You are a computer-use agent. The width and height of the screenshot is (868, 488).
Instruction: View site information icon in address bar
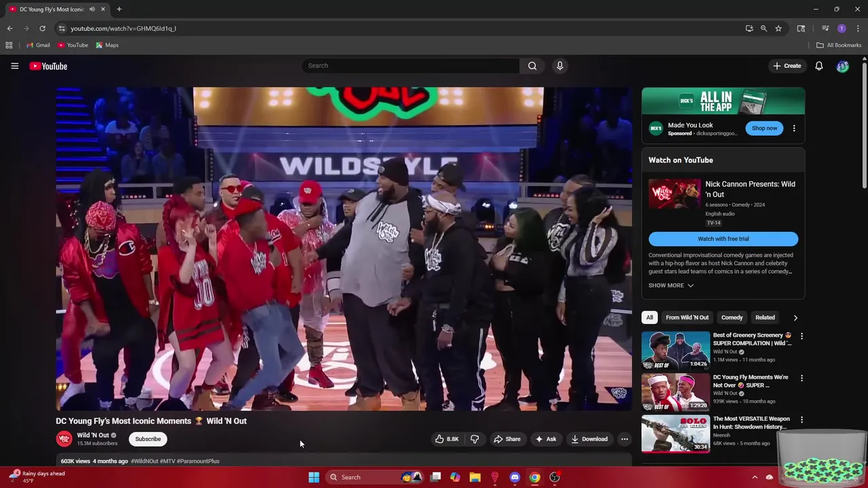click(61, 28)
